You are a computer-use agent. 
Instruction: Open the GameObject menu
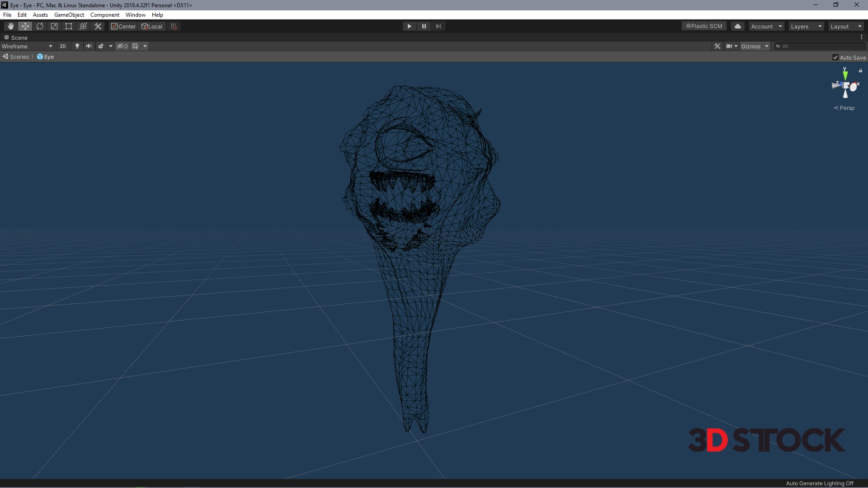coord(69,15)
